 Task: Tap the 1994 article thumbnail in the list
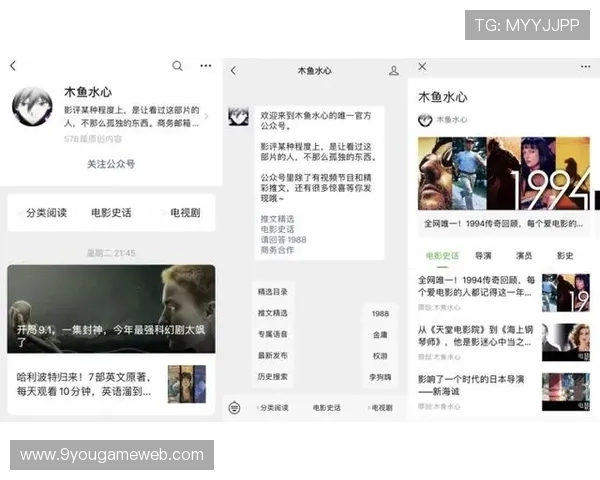click(566, 292)
